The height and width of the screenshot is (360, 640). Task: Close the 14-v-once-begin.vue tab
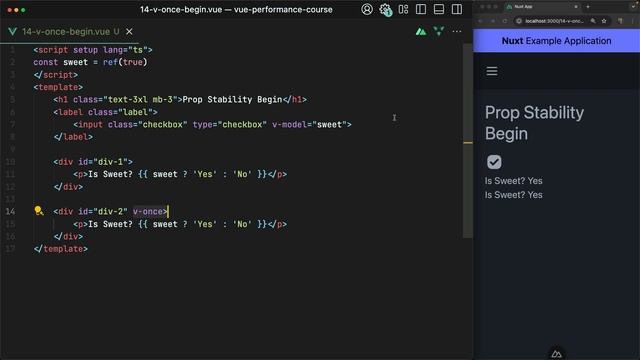click(129, 31)
